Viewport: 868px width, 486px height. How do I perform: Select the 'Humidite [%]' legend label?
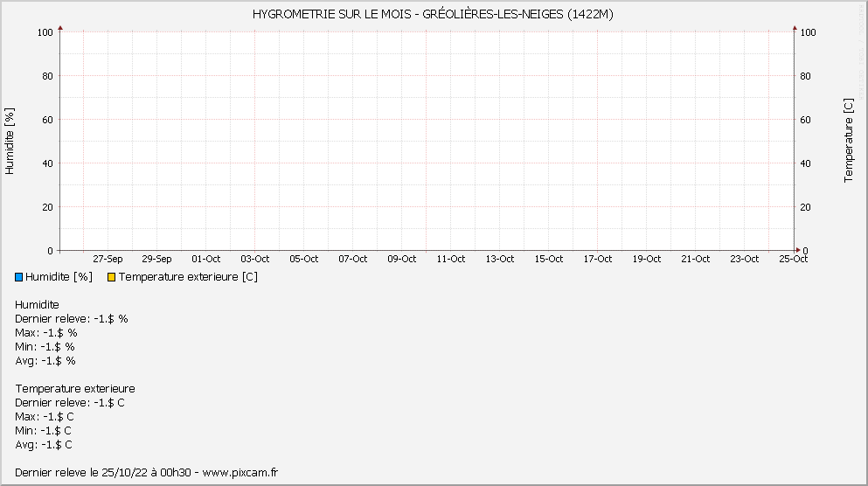click(59, 277)
